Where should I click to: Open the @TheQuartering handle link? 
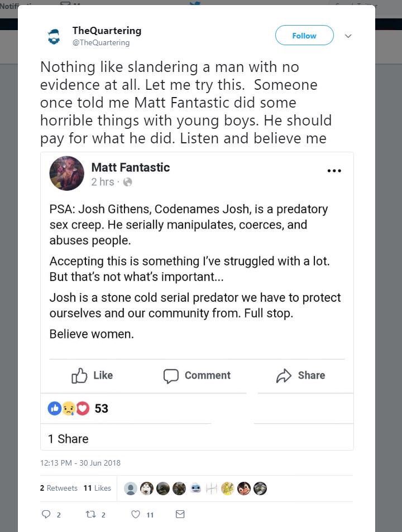point(101,43)
